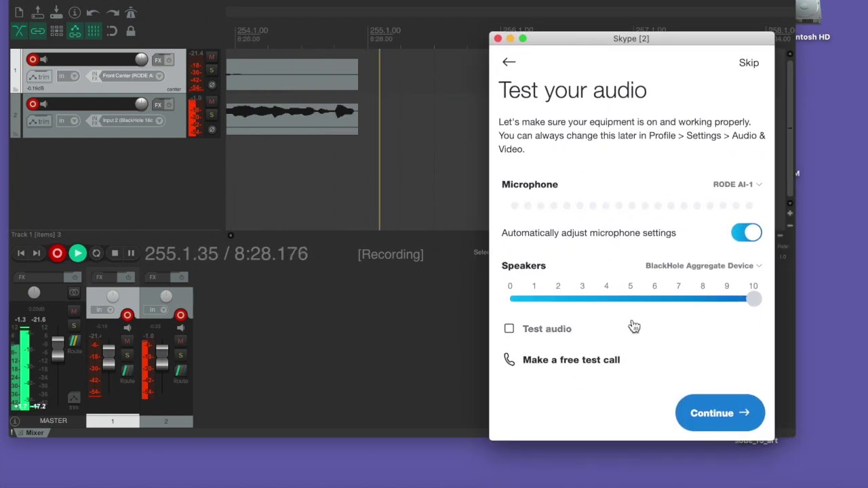Toggle Automatically adjust microphone settings switch
Viewport: 868px width, 488px height.
coord(747,232)
